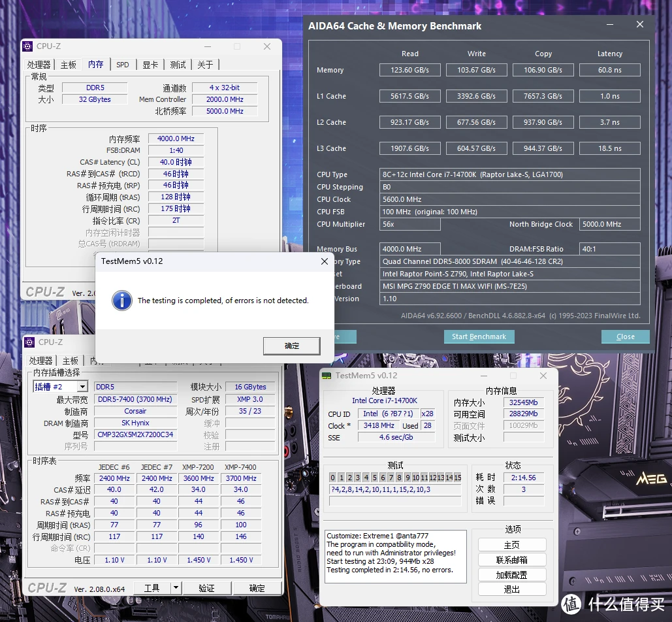Go to the 关于 tab in CPU-Z
This screenshot has width=672, height=622.
pyautogui.click(x=205, y=65)
